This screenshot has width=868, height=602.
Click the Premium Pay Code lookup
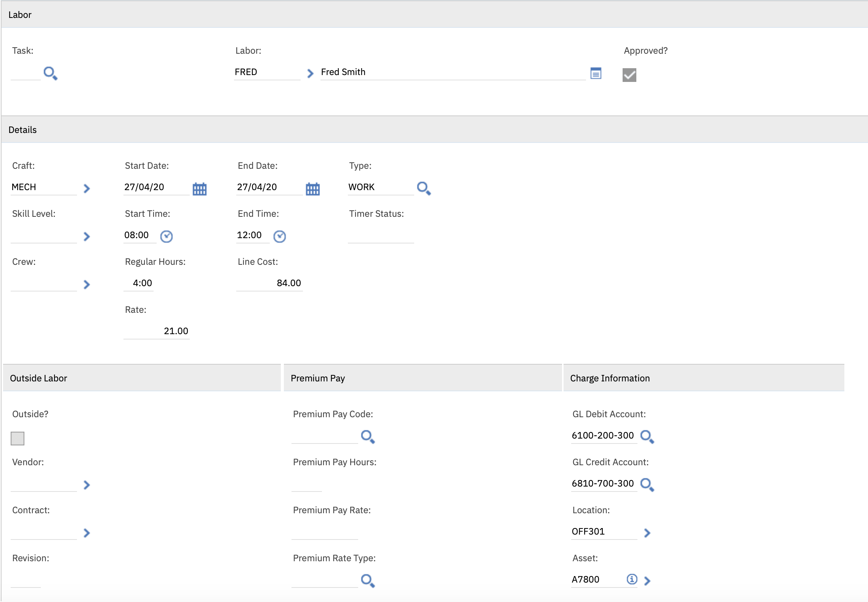click(x=368, y=436)
